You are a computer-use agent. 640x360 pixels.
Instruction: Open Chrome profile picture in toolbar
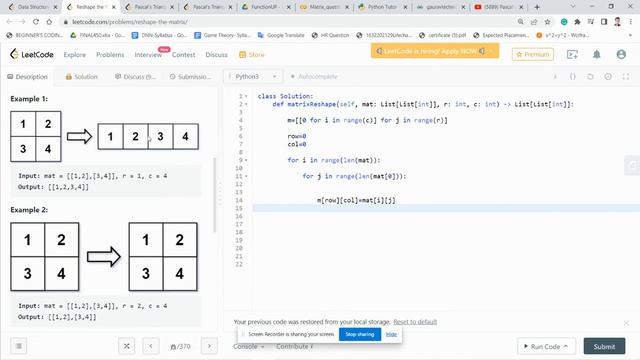point(618,22)
